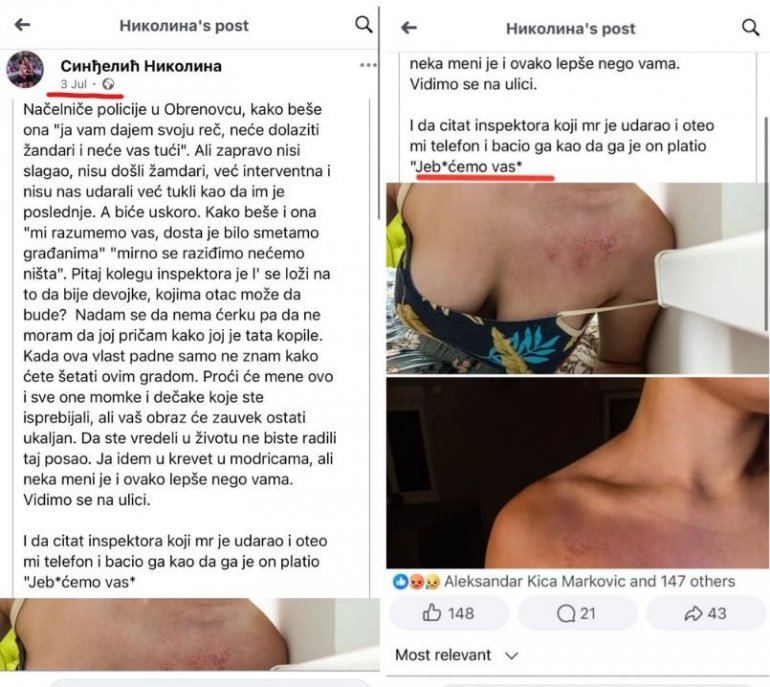Open search in right post header
The width and height of the screenshot is (770, 687).
(x=750, y=27)
